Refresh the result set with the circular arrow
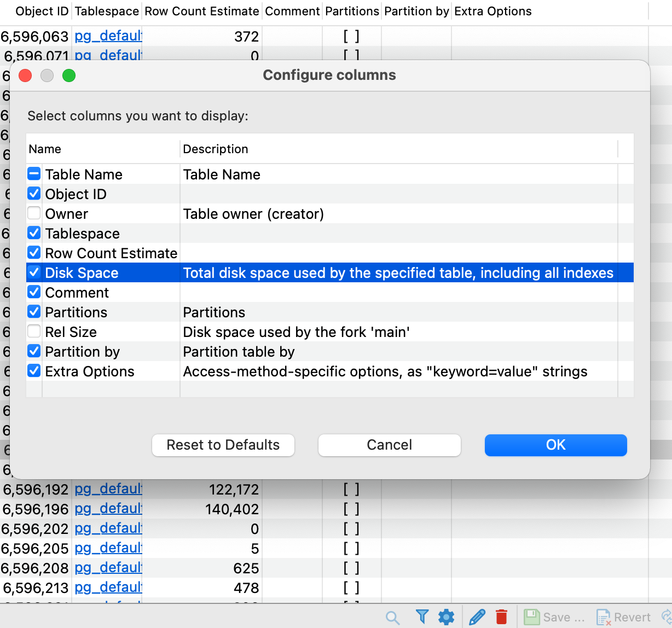Viewport: 672px width, 628px height. coord(668,617)
